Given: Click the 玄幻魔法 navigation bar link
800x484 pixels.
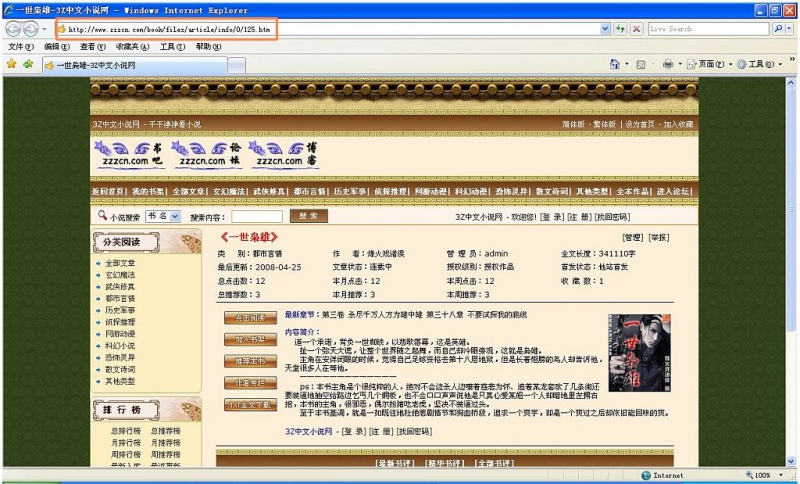Looking at the screenshot, I should pos(229,191).
